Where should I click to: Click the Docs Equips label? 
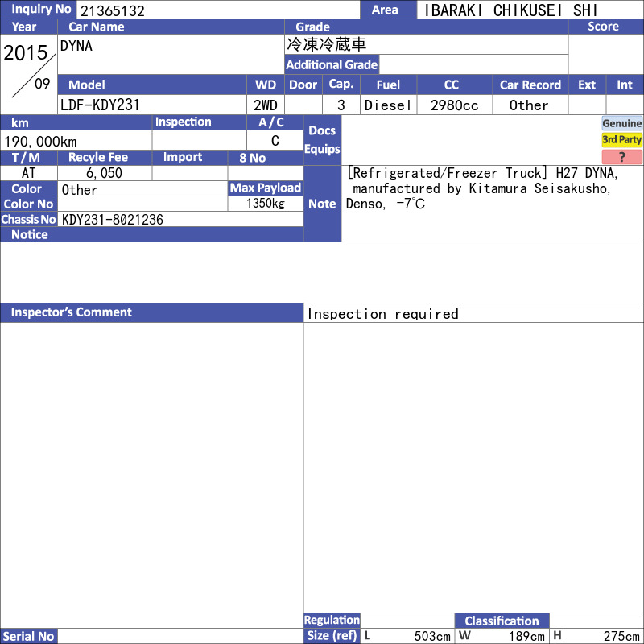(x=322, y=139)
